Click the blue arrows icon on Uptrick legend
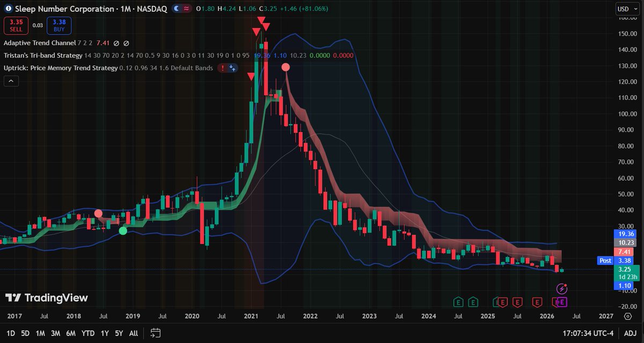This screenshot has height=343, width=644. (x=232, y=68)
